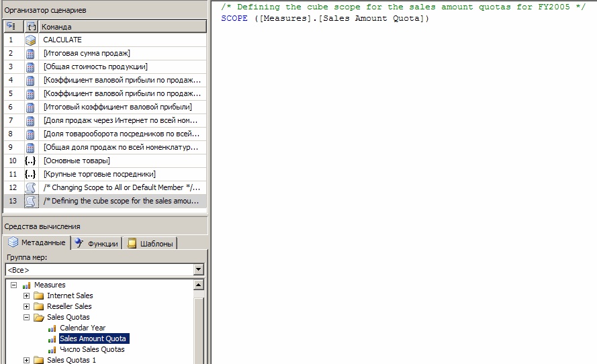The width and height of the screenshot is (597, 364).
Task: Click calculator icon beside Итоговая сумма продаж
Action: coord(30,54)
